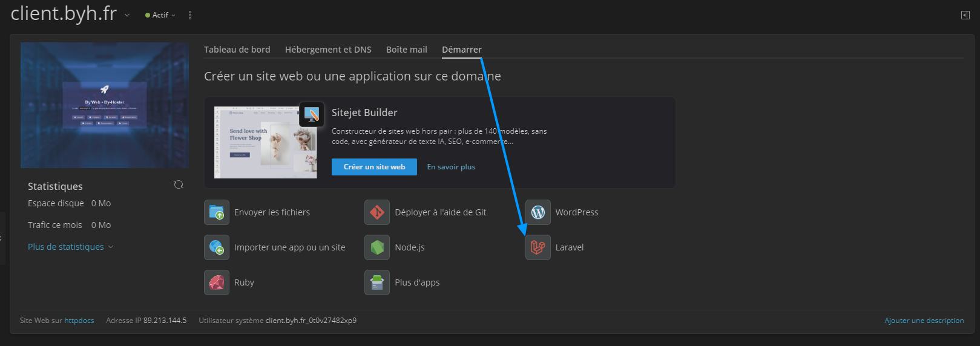Open the Laravel toolkit icon

(x=538, y=247)
